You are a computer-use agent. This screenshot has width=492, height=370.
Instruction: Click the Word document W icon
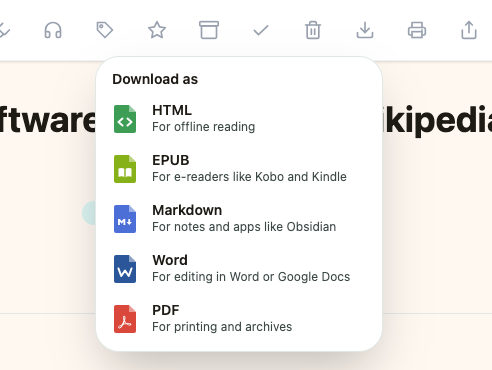point(125,269)
